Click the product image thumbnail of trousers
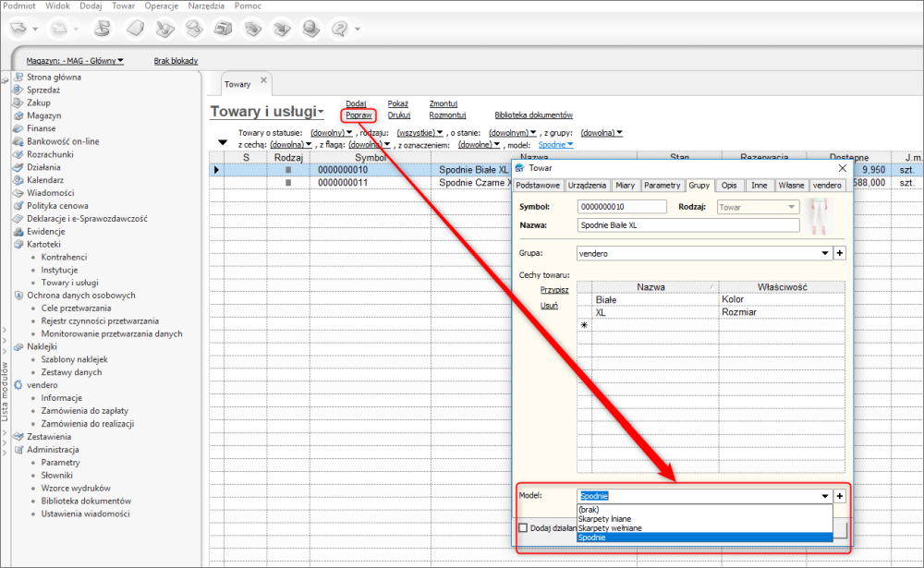Viewport: 924px width, 568px height. [x=821, y=214]
